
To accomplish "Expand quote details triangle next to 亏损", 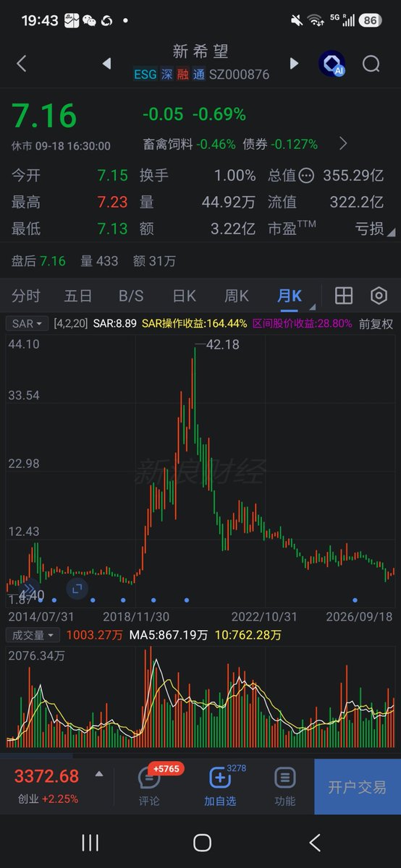I will 392,233.
